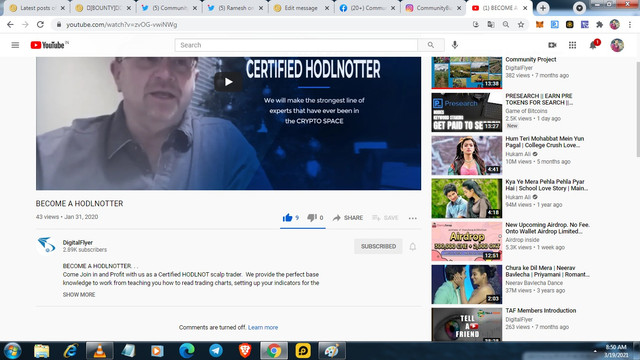Image resolution: width=640 pixels, height=360 pixels.
Task: Save the video to a playlist
Action: 385,218
